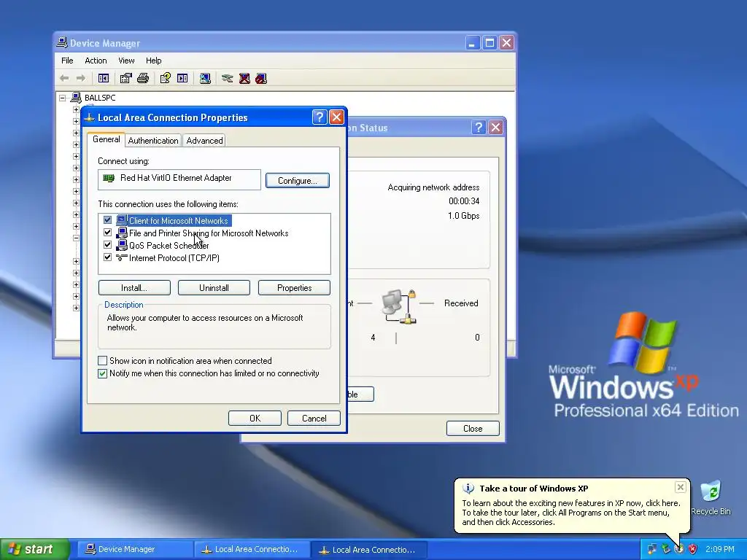747x560 pixels.
Task: Toggle the Show/Hide Action Pane toolbar icon
Action: (x=182, y=78)
